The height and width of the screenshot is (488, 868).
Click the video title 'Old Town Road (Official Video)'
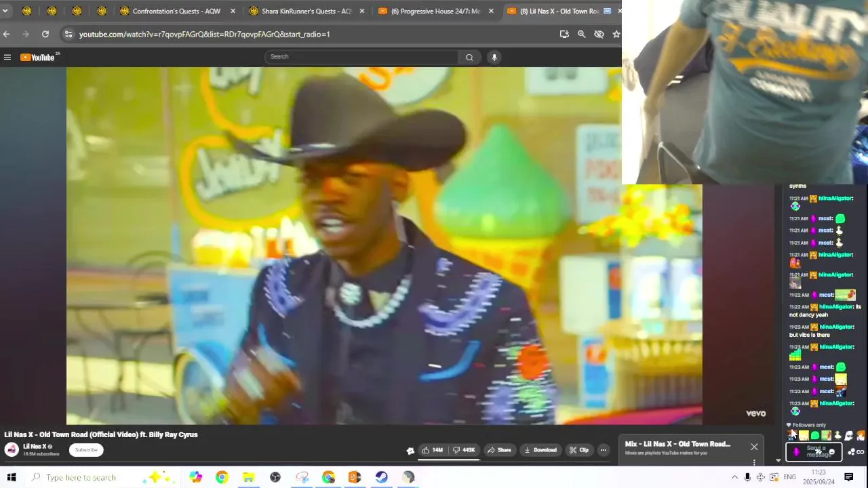coord(101,434)
